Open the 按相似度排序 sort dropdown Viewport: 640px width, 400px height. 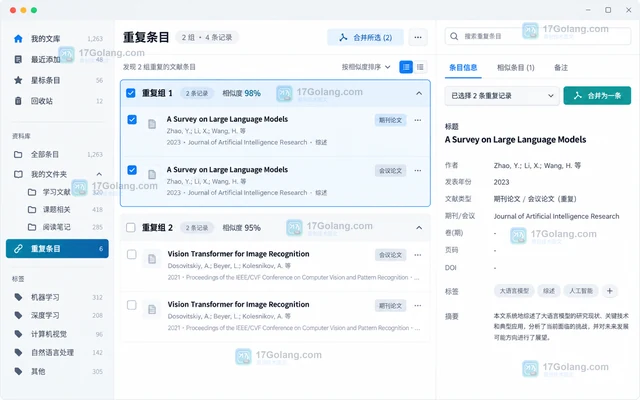click(x=366, y=67)
